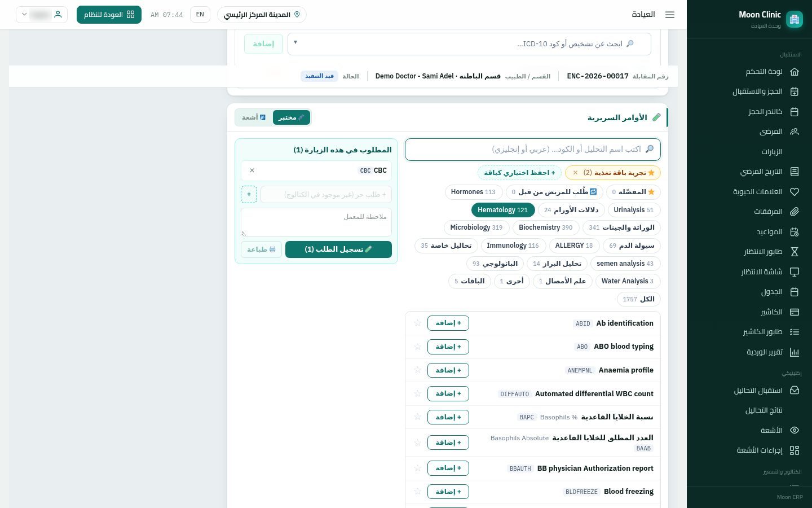Click the lab reception inbox icon
Viewport: 812px width, 508px height.
click(x=795, y=391)
